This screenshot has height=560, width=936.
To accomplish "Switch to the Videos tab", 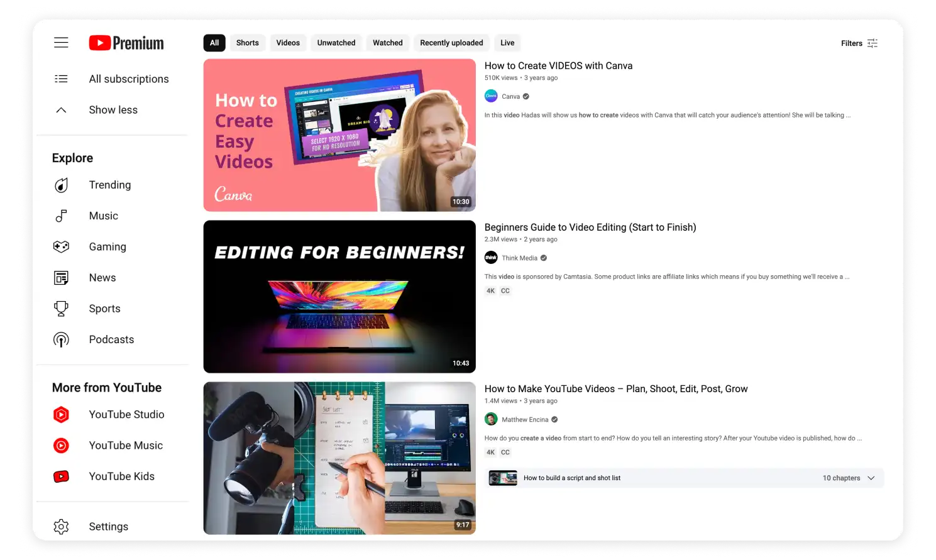I will pos(288,42).
